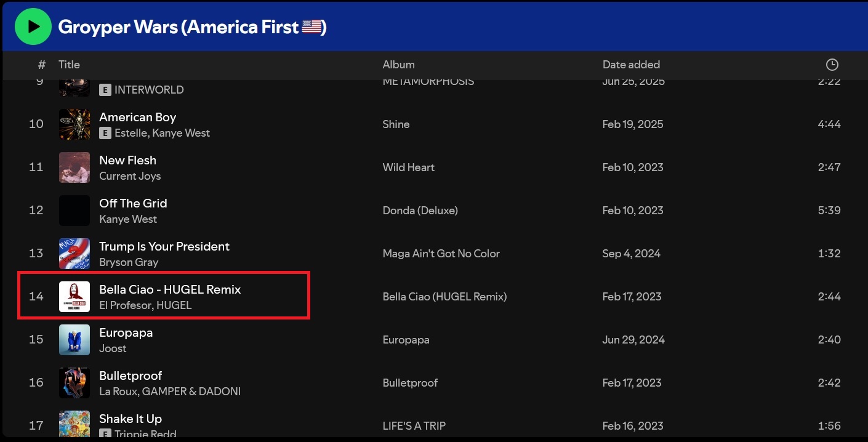868x442 pixels.
Task: Open New Flesh album artwork
Action: 74,167
